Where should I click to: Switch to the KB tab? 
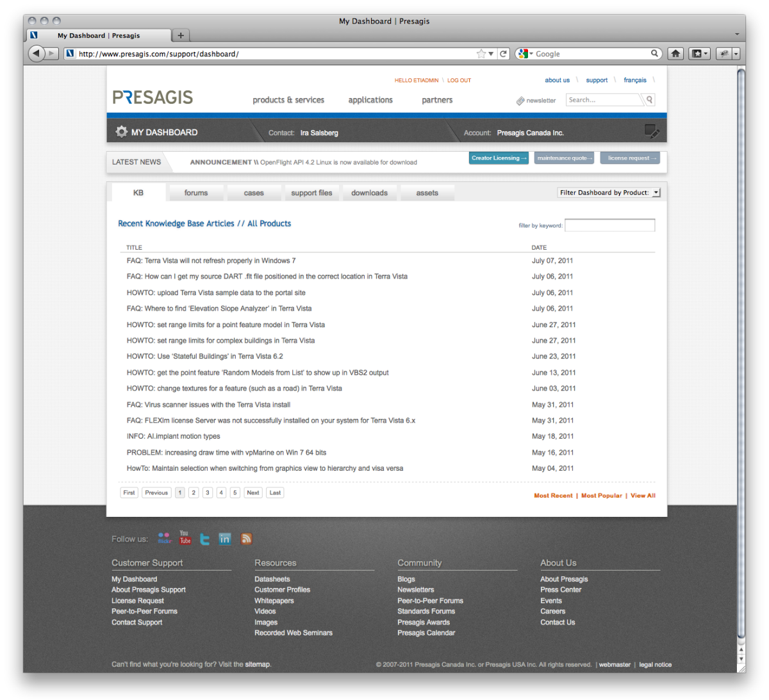pyautogui.click(x=138, y=193)
